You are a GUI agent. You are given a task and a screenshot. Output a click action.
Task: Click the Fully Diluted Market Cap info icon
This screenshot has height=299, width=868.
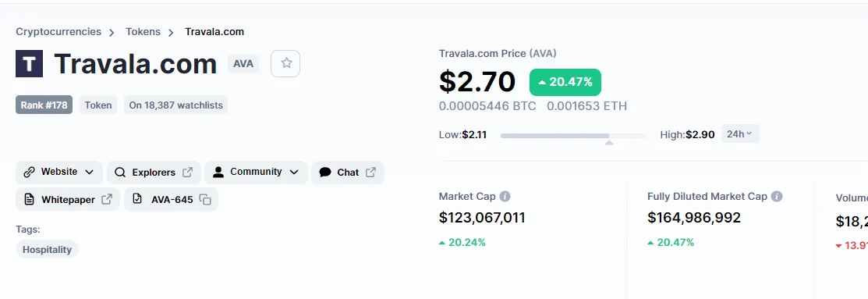(x=777, y=197)
